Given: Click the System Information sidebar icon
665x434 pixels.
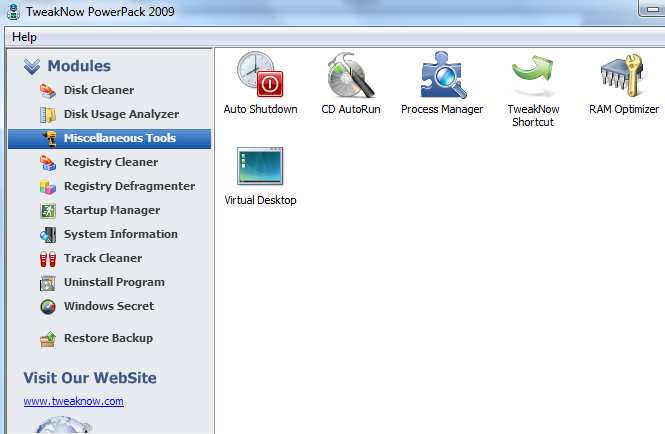Looking at the screenshot, I should tap(48, 235).
